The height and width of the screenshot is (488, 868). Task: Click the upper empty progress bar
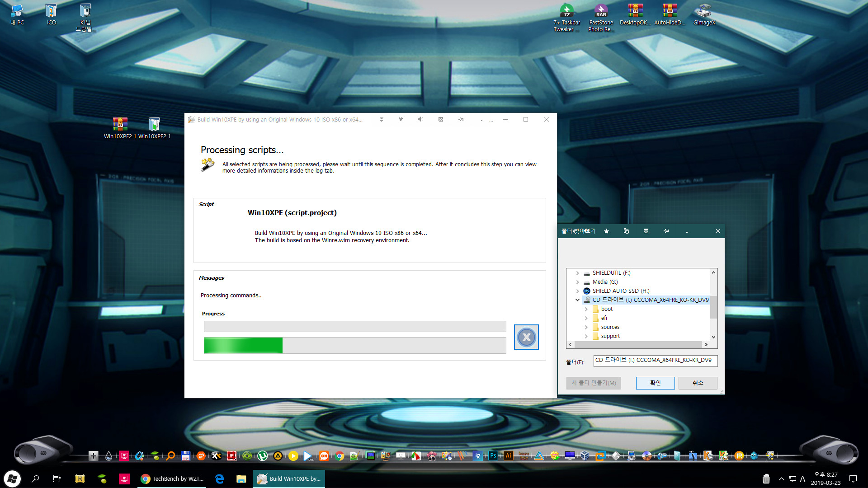(355, 326)
